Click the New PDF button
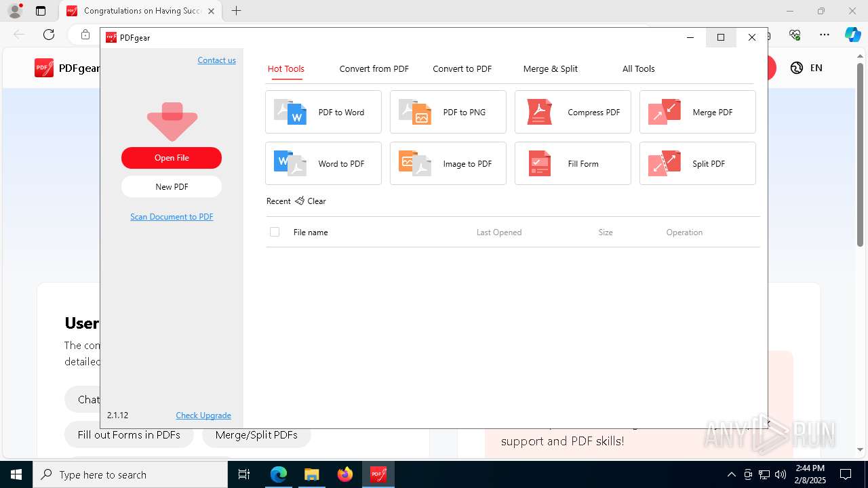The height and width of the screenshot is (488, 868). pyautogui.click(x=172, y=187)
